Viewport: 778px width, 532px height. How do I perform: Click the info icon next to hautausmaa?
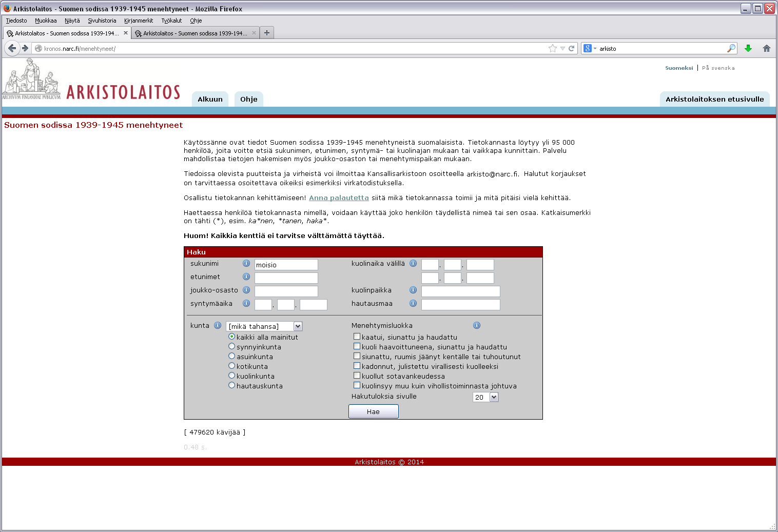[x=413, y=303]
